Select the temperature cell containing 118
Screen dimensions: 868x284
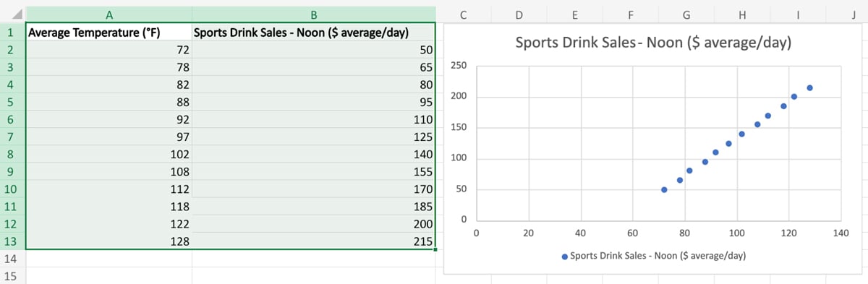point(109,207)
